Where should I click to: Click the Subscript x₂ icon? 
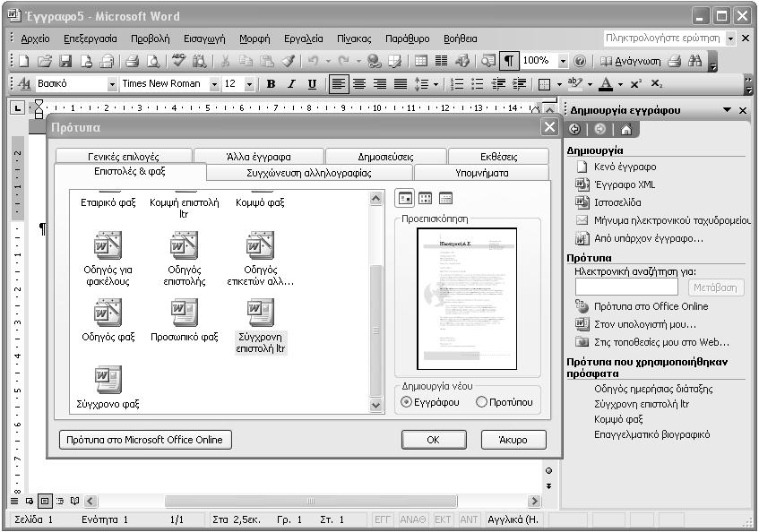click(x=656, y=84)
